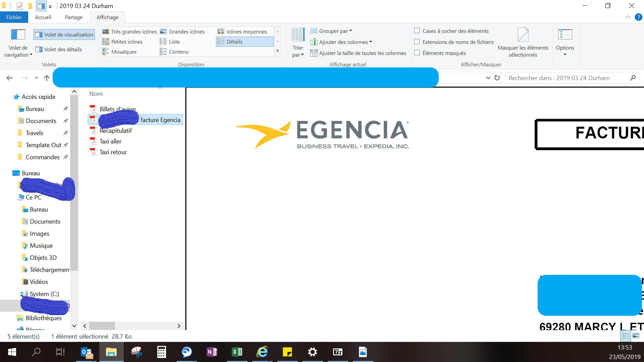The width and height of the screenshot is (644, 362).
Task: Select Ce PC in navigation tree
Action: [30, 197]
